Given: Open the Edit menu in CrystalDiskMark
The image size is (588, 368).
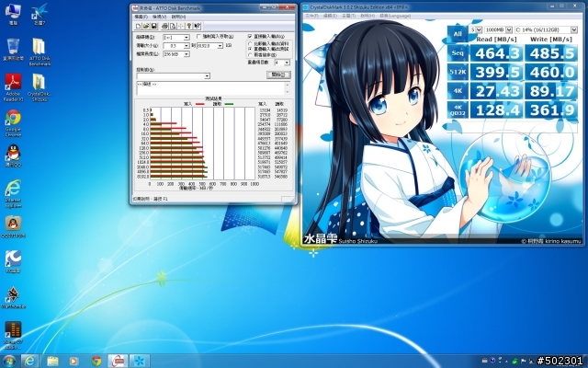Looking at the screenshot, I should coord(330,16).
